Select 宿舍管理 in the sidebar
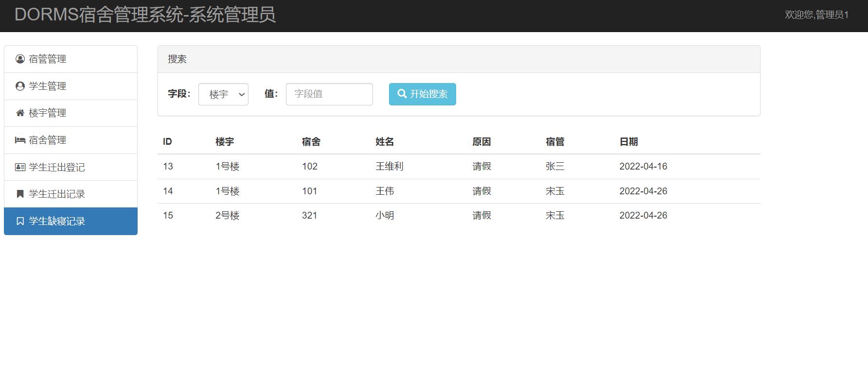Image resolution: width=868 pixels, height=392 pixels. coord(71,140)
